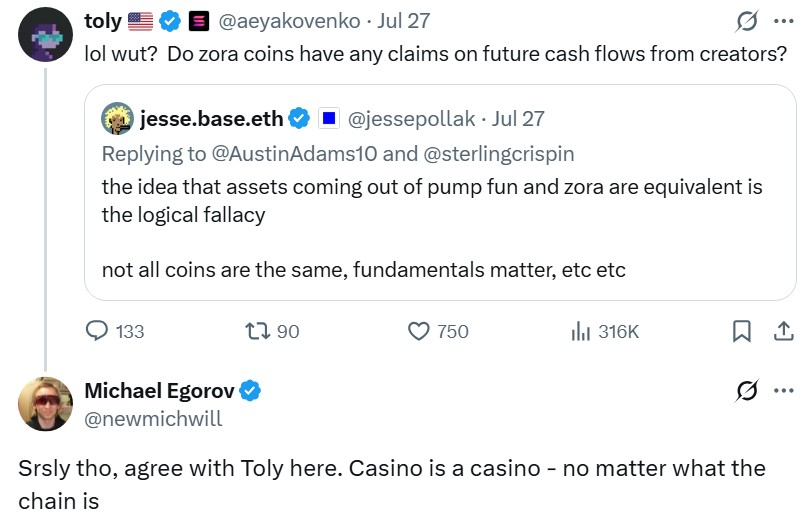Bookmark toly's tweet
Viewport: 810px width, 521px height.
(x=742, y=331)
